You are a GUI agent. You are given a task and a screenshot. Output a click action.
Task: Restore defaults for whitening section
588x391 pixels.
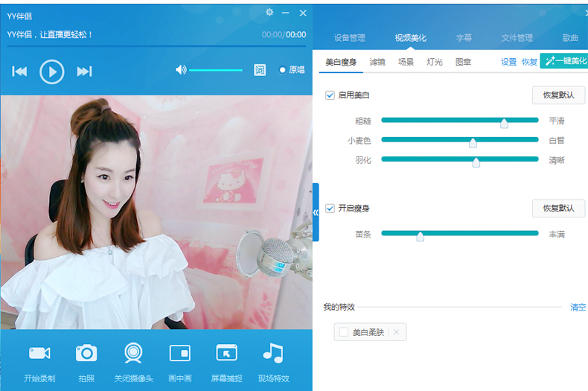(558, 95)
